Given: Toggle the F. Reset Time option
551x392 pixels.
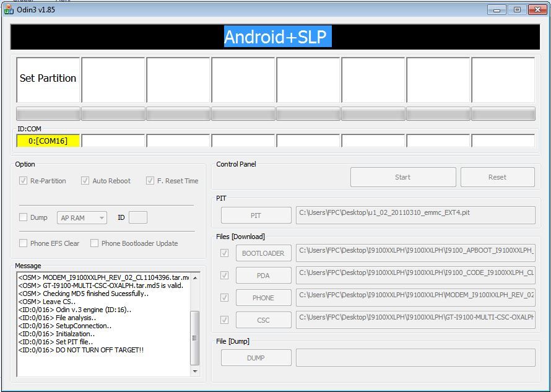Looking at the screenshot, I should pyautogui.click(x=150, y=181).
